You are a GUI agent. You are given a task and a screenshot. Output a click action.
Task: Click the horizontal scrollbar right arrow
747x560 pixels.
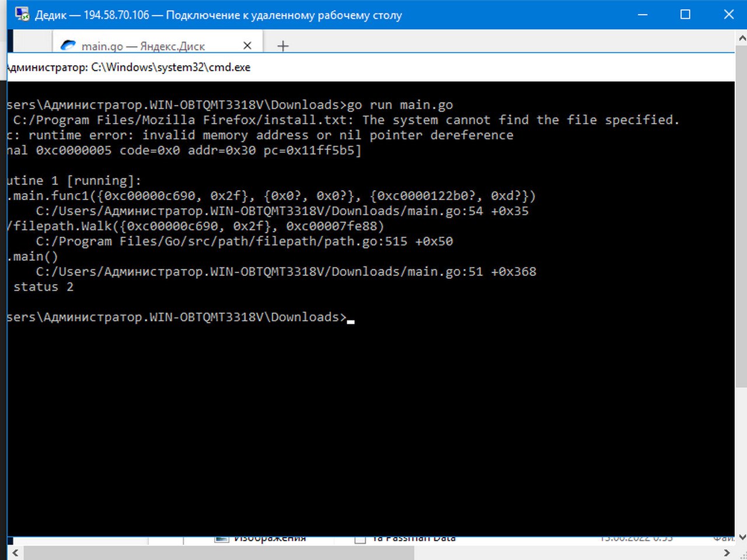pos(727,552)
